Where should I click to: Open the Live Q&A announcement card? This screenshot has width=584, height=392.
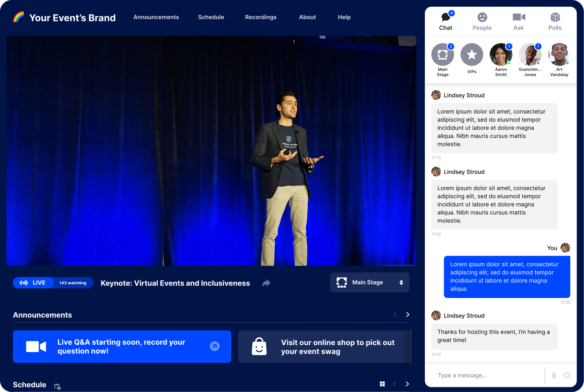pyautogui.click(x=122, y=346)
